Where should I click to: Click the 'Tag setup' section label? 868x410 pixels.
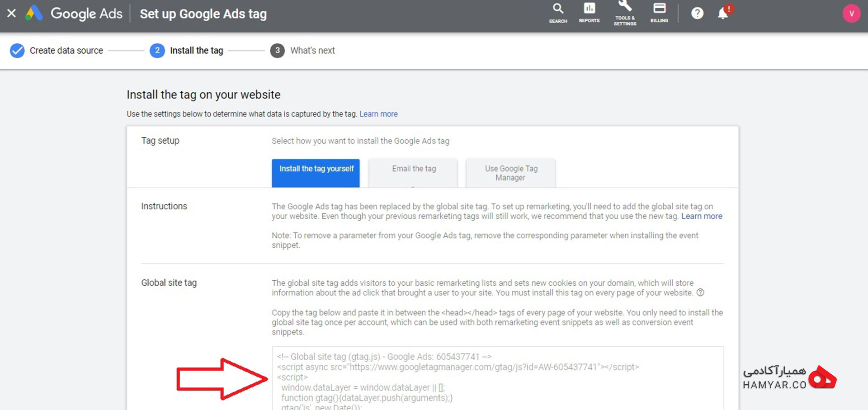click(x=160, y=141)
